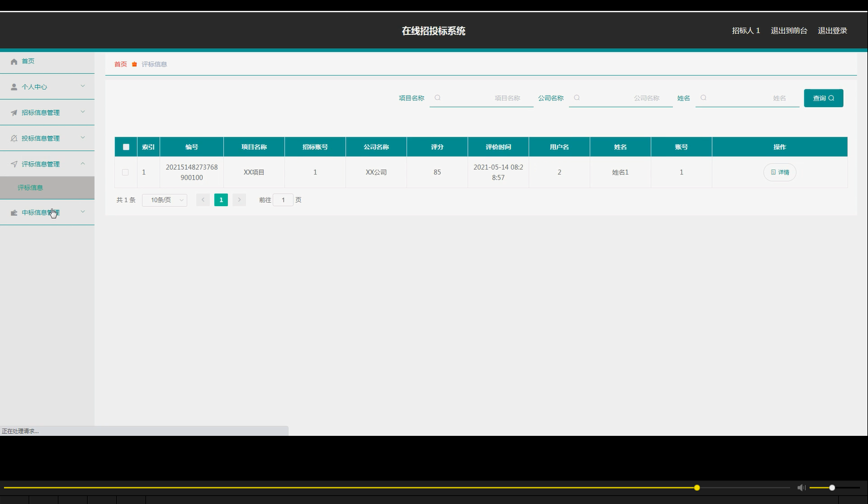Select page number 1 in pagination
Image resolution: width=868 pixels, height=504 pixels.
[x=221, y=200]
